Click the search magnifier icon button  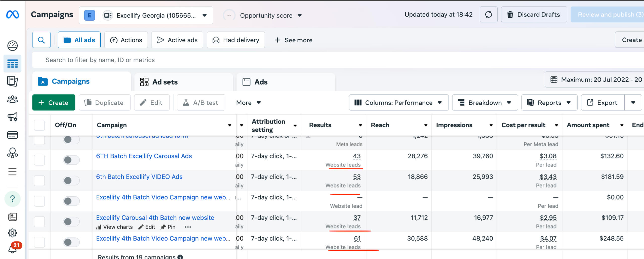41,40
